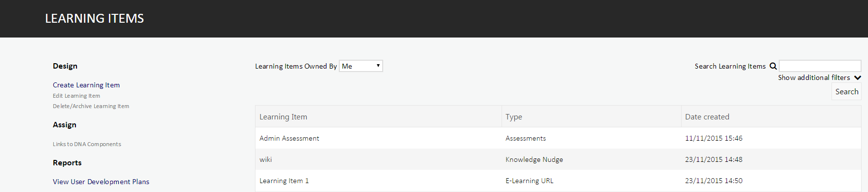Click the magnifying glass search icon
This screenshot has width=868, height=192.
click(x=773, y=66)
